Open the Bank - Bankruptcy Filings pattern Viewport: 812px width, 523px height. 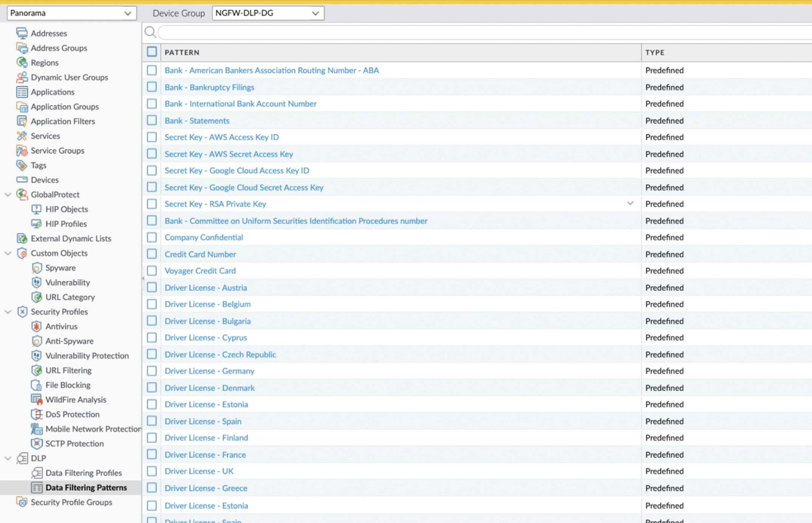click(x=209, y=87)
